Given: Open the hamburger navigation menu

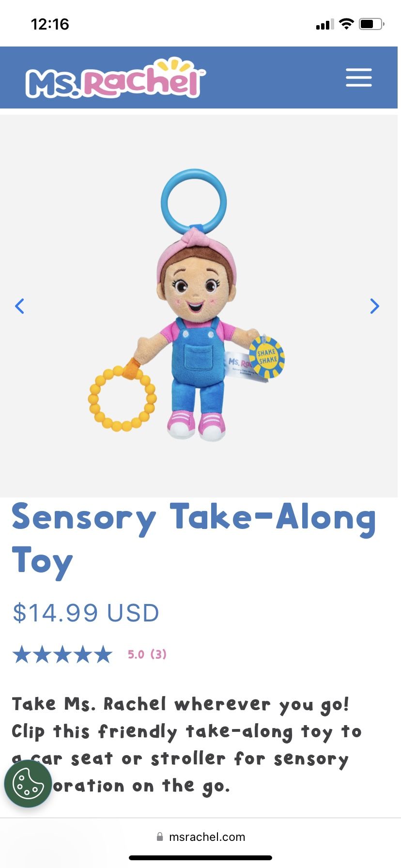Looking at the screenshot, I should pyautogui.click(x=359, y=77).
